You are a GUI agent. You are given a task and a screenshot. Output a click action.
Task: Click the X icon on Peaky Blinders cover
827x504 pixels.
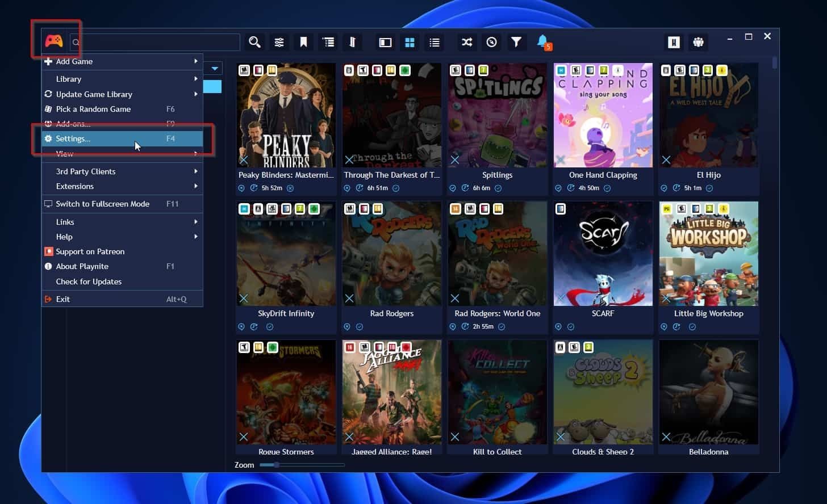pos(244,160)
